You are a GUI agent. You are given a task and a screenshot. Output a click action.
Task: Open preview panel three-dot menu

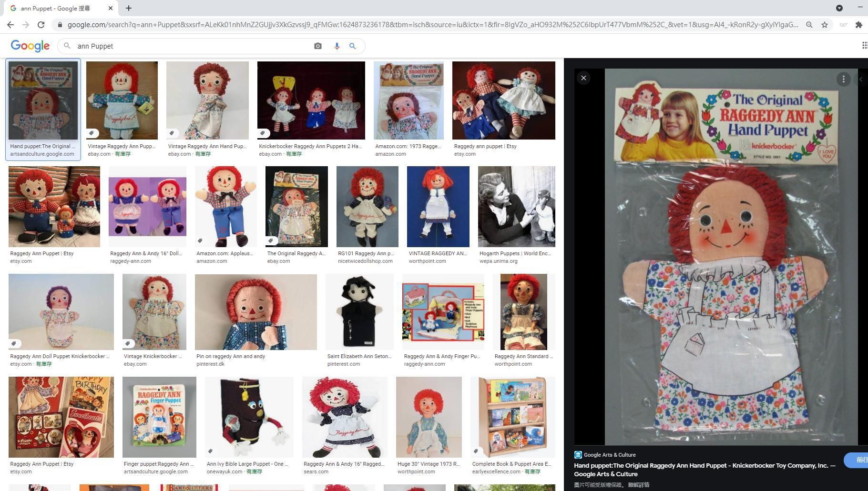click(843, 79)
